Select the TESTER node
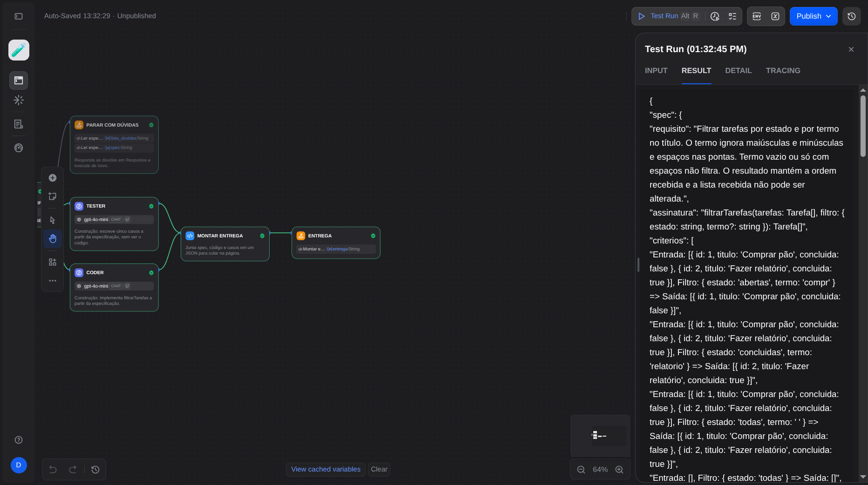Screen dimensions: 868x485 pos(114,224)
